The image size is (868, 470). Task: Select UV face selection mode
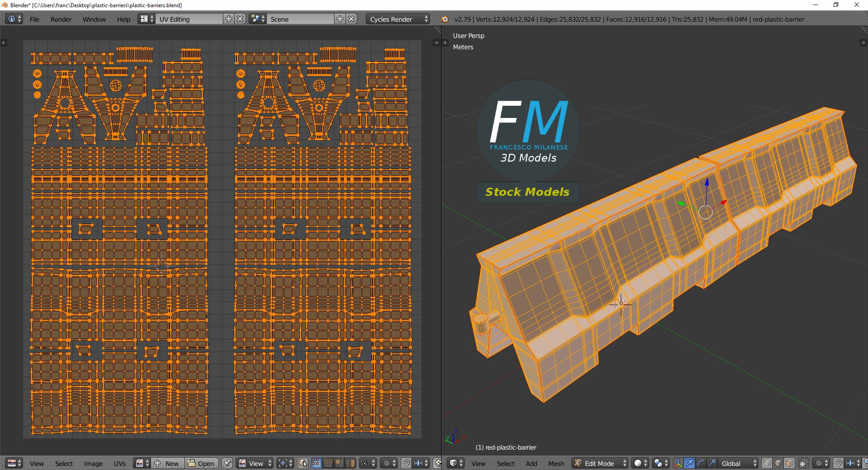(x=339, y=463)
